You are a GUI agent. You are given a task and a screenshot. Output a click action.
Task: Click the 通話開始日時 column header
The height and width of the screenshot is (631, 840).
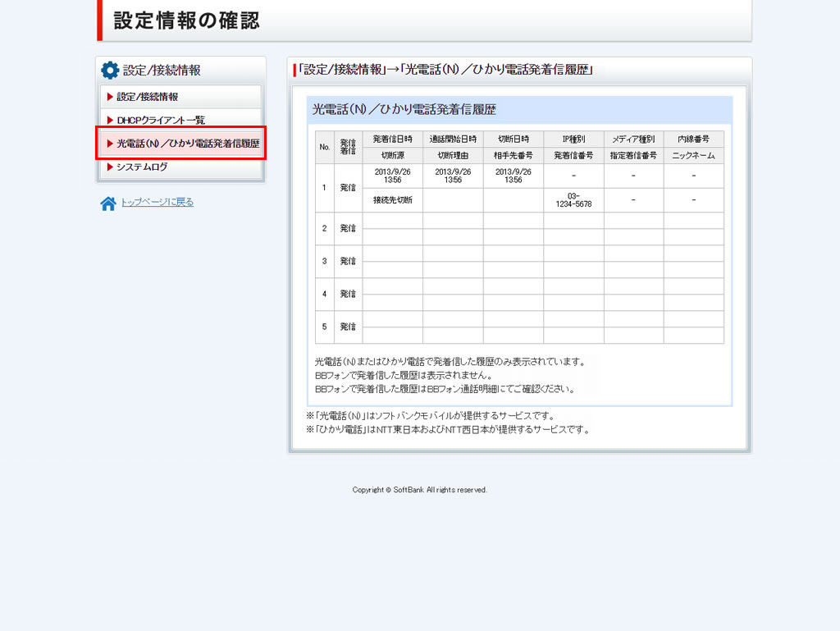click(453, 139)
